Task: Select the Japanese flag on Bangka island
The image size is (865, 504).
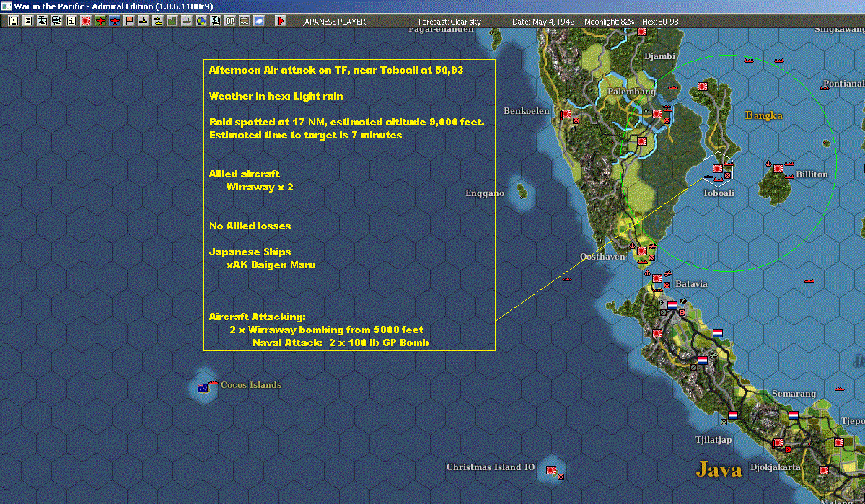Action: click(702, 86)
